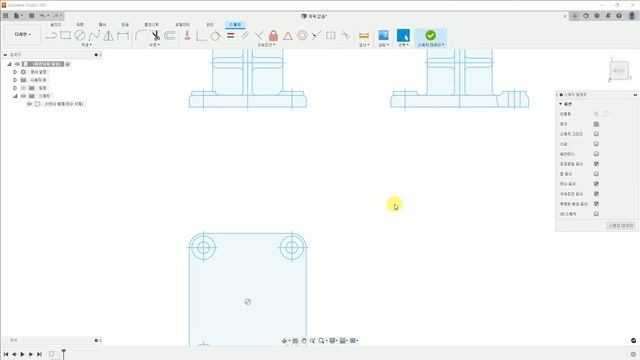Switch to the Solid toolbar tab
This screenshot has width=640, height=360.
point(56,25)
